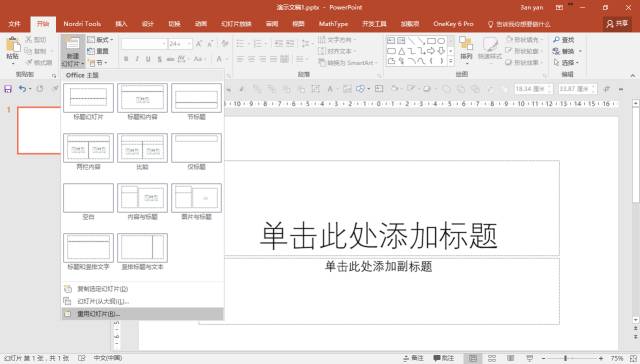Click Increase Font Size icon
This screenshot has width=640, height=364.
[199, 44]
